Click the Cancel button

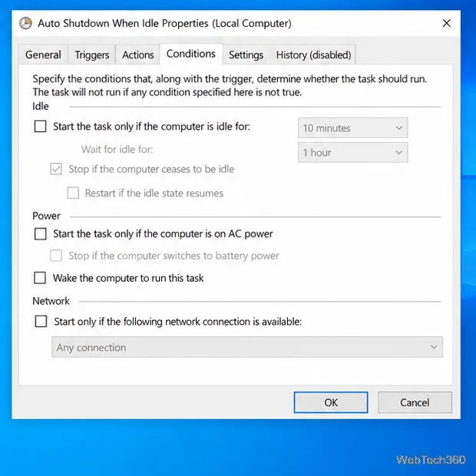click(x=415, y=402)
